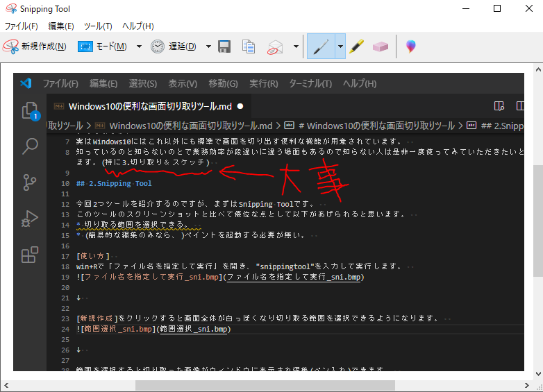Open VS Code ターミナル(T) menu

click(310, 84)
